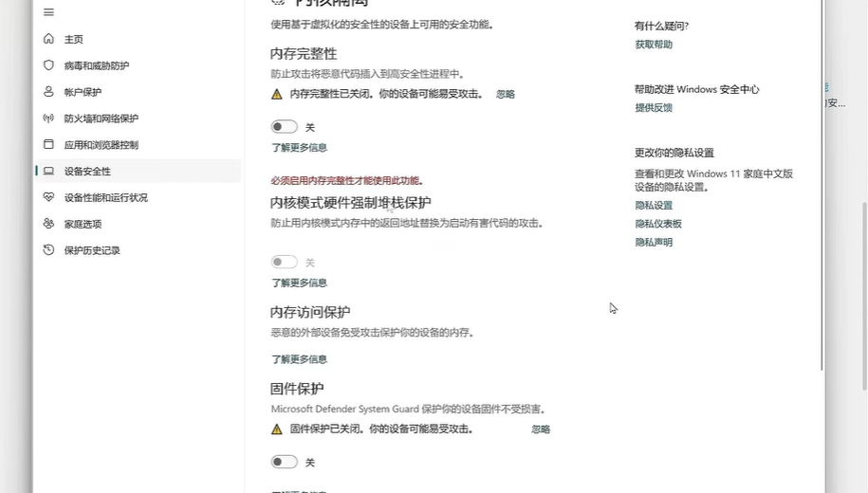Click the 获取帮助 link
Image resolution: width=868 pixels, height=493 pixels.
coord(654,45)
